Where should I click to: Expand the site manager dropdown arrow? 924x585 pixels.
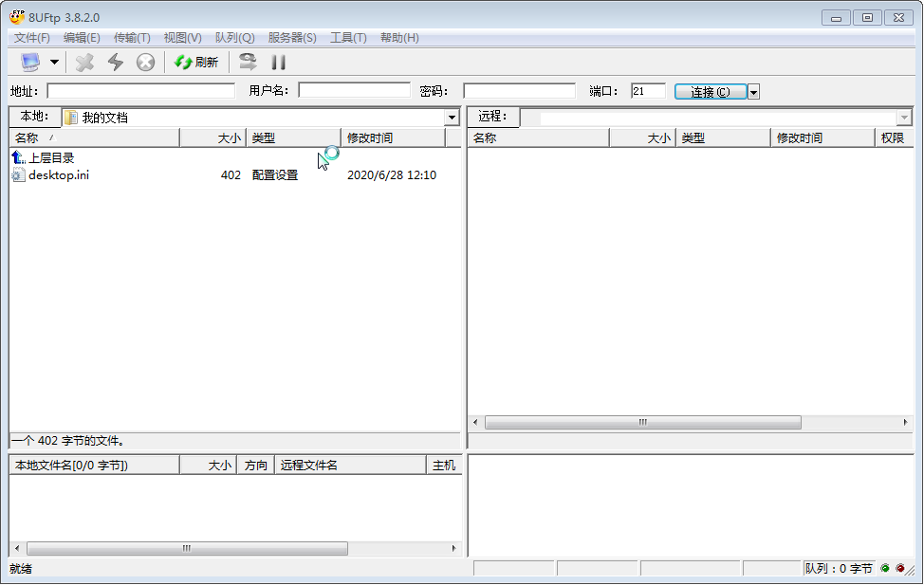click(54, 63)
